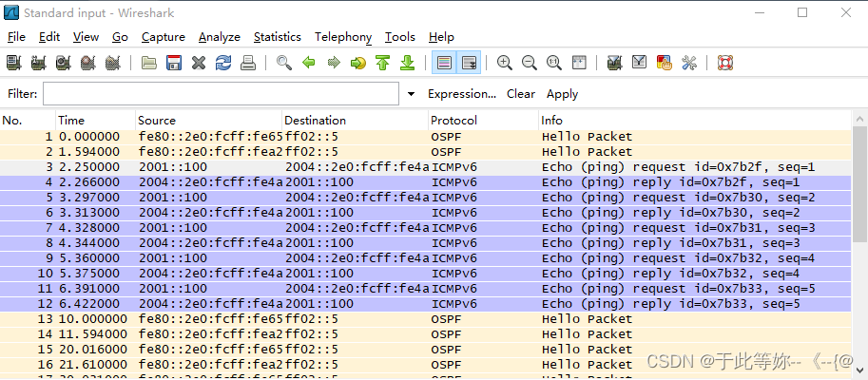Reset zoom to normal size 1:1
Screen dimensions: 868x380
pyautogui.click(x=554, y=63)
